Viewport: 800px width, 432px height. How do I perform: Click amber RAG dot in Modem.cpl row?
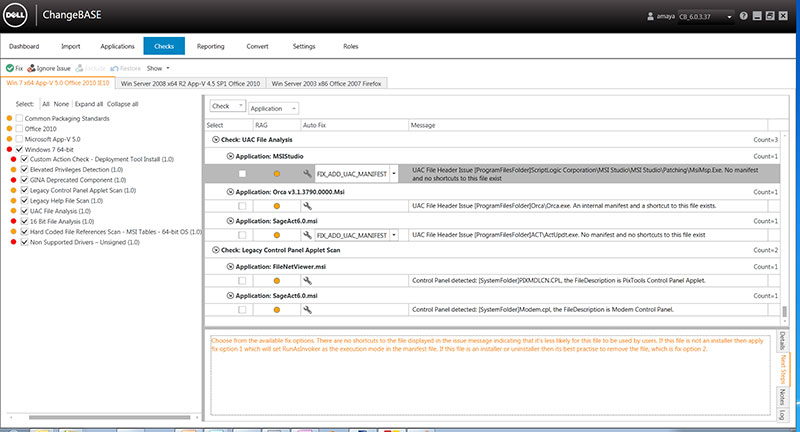click(277, 310)
